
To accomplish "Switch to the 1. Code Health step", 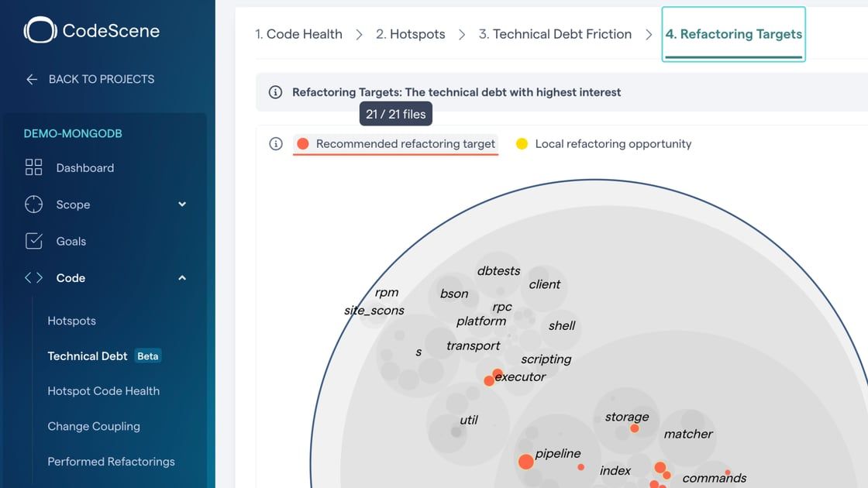I will 298,34.
